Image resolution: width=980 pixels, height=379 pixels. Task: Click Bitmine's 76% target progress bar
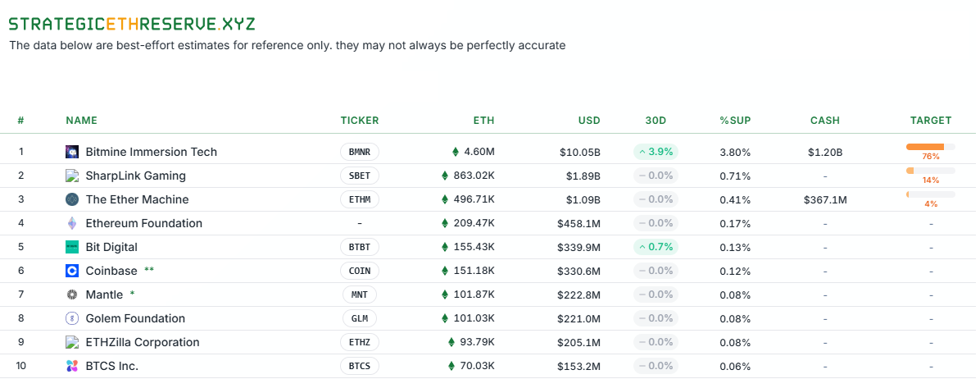tap(930, 147)
